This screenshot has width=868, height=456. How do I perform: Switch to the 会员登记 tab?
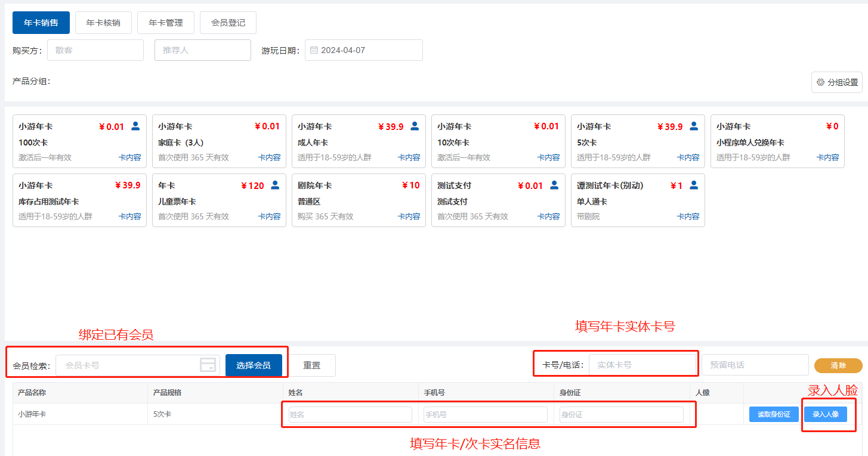click(228, 23)
